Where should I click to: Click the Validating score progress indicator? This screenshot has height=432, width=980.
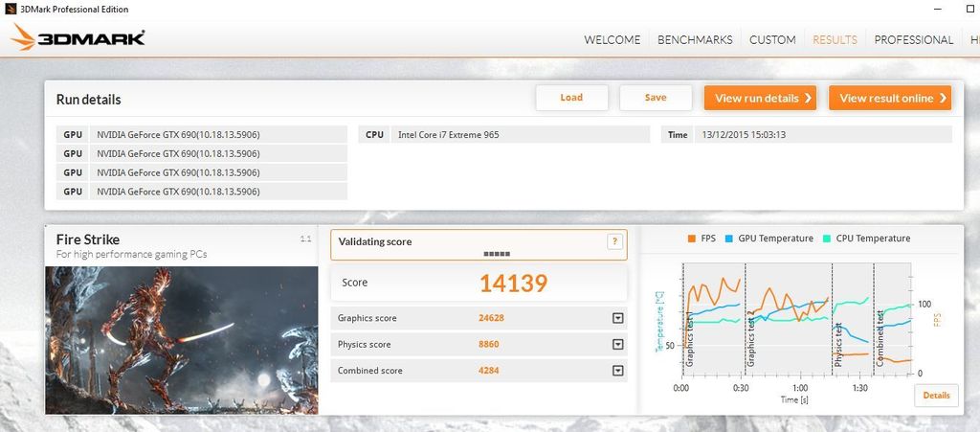[x=497, y=255]
